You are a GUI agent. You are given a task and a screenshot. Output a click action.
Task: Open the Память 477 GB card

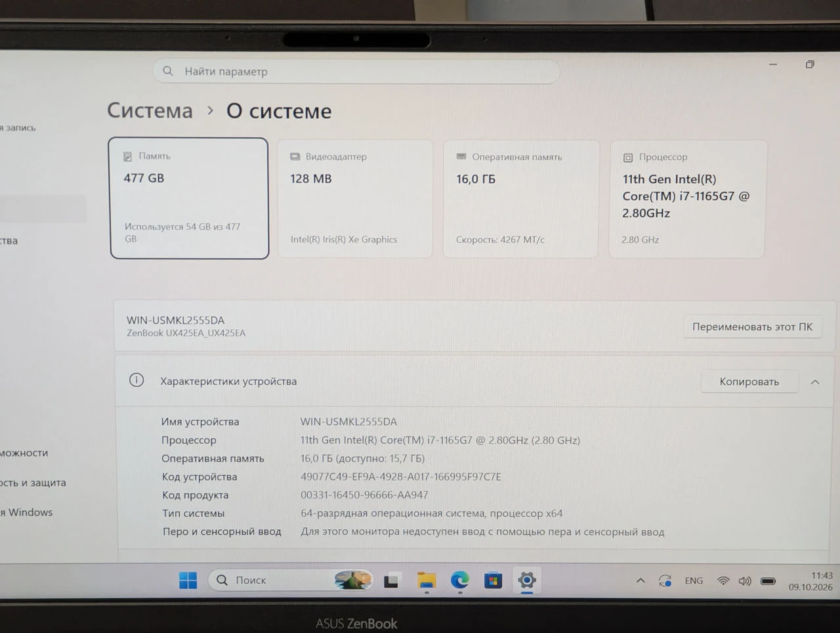click(189, 198)
